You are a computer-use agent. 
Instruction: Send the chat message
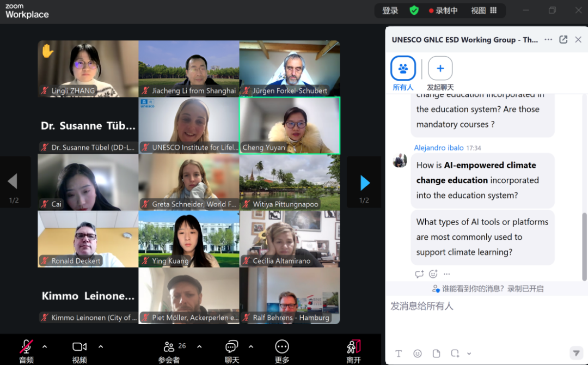click(575, 353)
